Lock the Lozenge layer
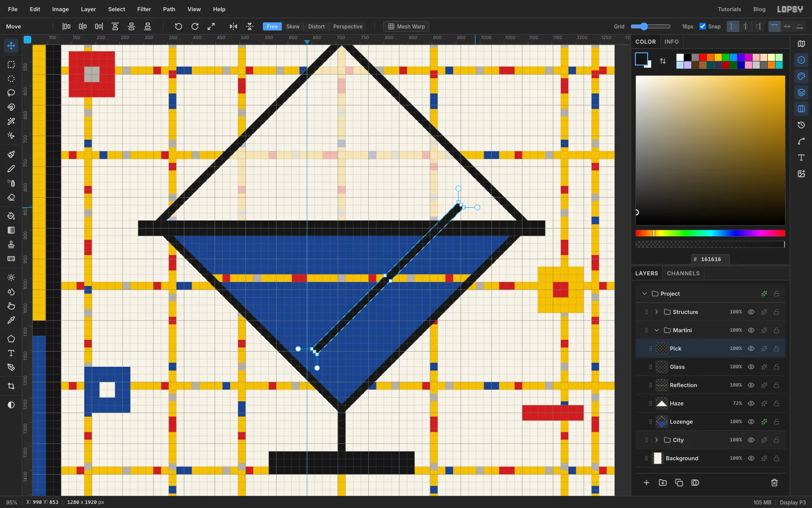 [x=776, y=422]
